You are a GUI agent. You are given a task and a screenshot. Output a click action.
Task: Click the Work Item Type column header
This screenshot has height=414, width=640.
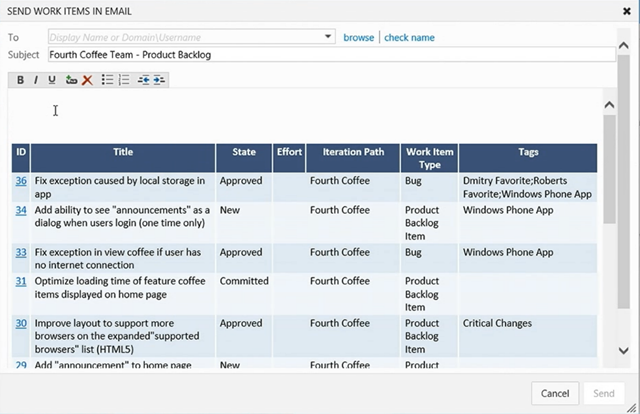pyautogui.click(x=429, y=158)
